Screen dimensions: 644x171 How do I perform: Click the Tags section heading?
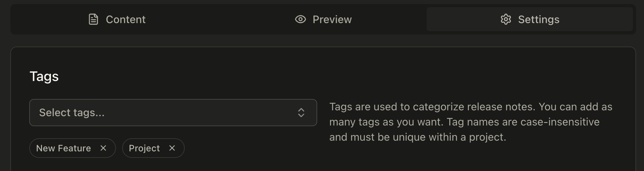point(44,76)
